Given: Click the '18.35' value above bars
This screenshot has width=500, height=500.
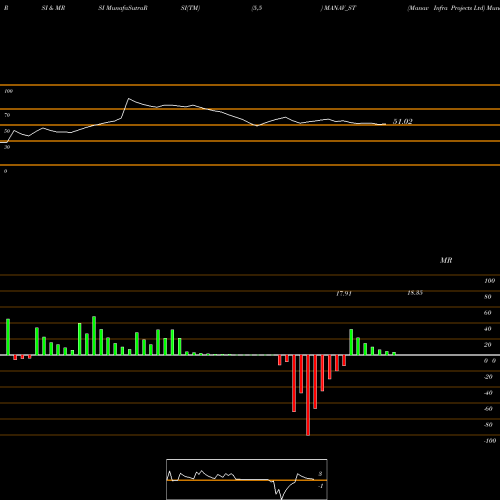Looking at the screenshot, I should tap(415, 293).
